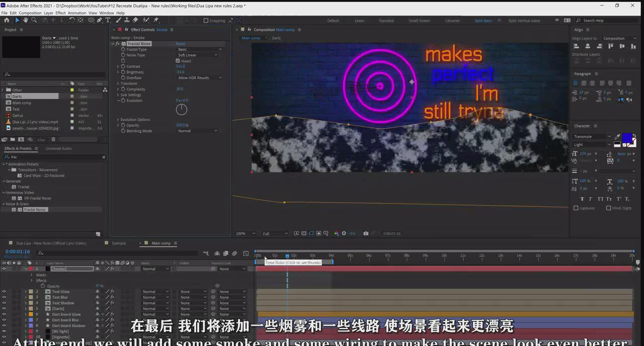Image resolution: width=644 pixels, height=346 pixels.
Task: Select the Pen tool
Action: [x=100, y=20]
